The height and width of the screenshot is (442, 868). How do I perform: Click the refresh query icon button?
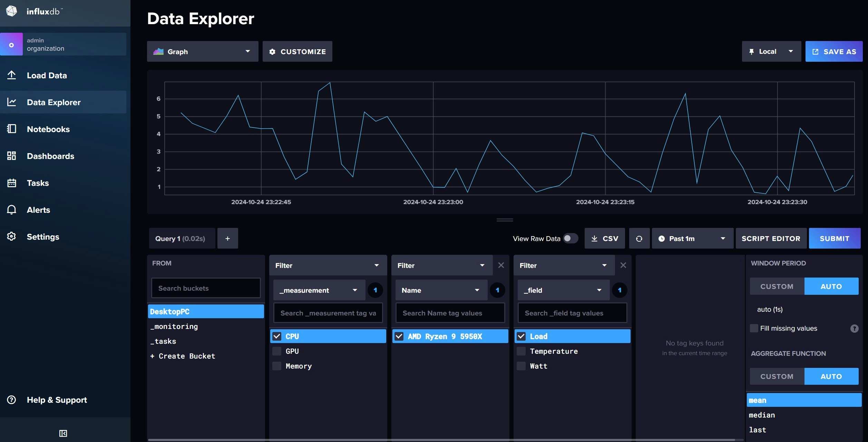coord(639,239)
